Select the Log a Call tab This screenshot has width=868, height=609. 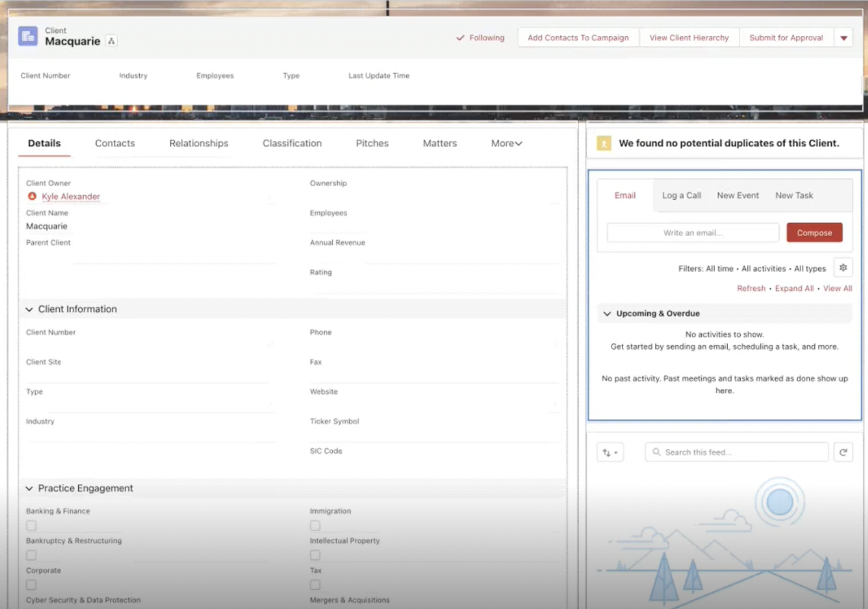682,195
